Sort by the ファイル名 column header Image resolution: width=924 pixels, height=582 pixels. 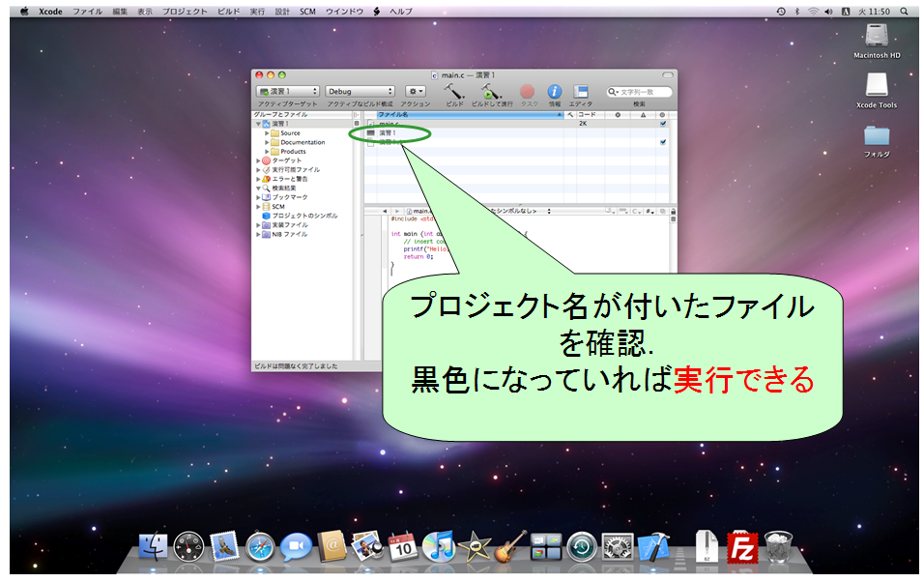470,114
